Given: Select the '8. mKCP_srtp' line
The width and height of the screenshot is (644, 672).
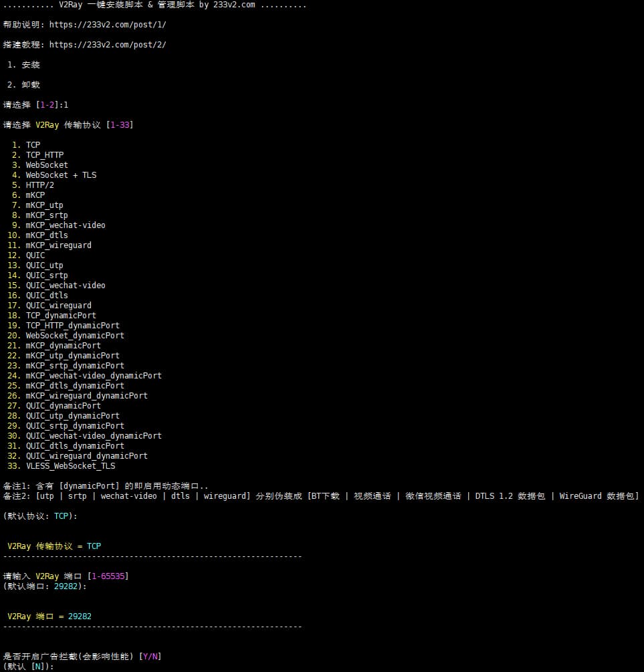Looking at the screenshot, I should [x=40, y=215].
